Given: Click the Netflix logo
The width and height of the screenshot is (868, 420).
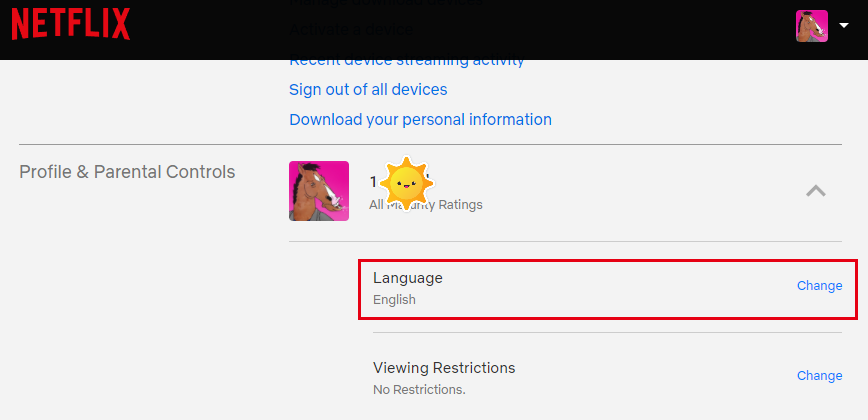Looking at the screenshot, I should click(x=71, y=25).
